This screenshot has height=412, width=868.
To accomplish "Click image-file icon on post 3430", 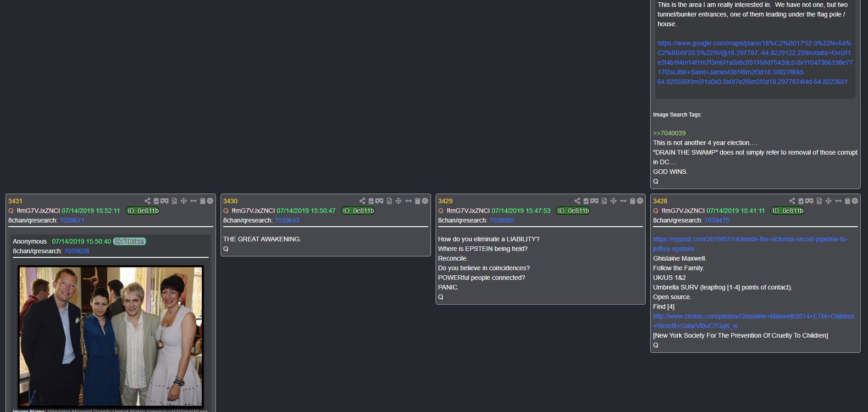I will pos(389,201).
